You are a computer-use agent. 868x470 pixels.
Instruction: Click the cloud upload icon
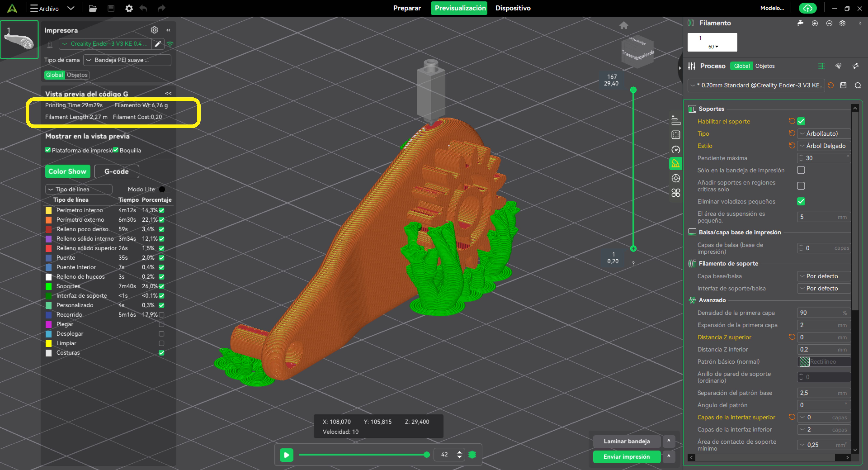[x=807, y=8]
